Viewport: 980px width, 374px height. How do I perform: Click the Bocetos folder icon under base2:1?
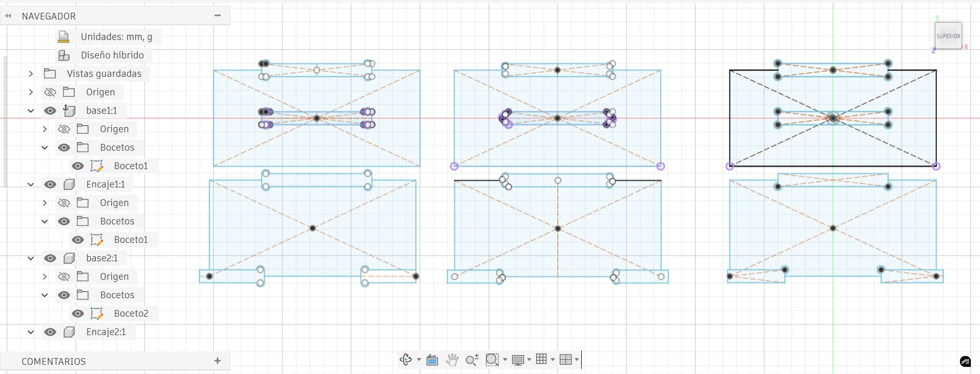[x=83, y=295]
